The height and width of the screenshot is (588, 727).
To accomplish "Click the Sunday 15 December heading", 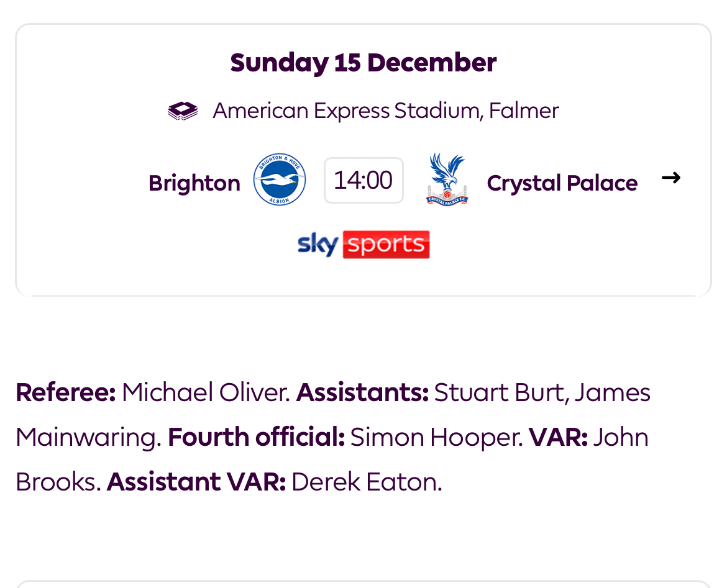I will (x=363, y=63).
